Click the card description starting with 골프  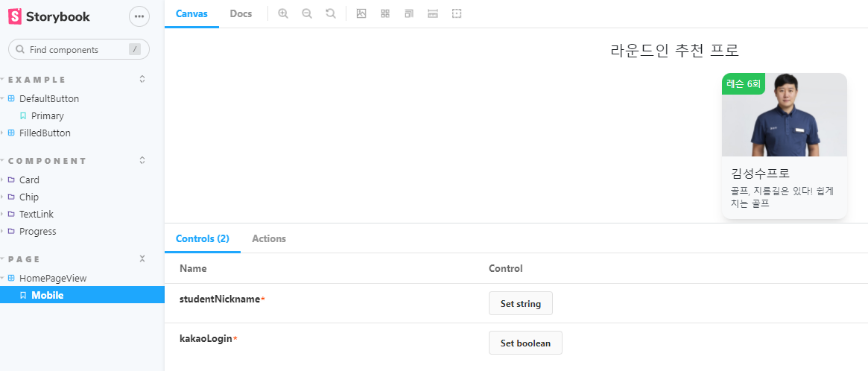783,197
